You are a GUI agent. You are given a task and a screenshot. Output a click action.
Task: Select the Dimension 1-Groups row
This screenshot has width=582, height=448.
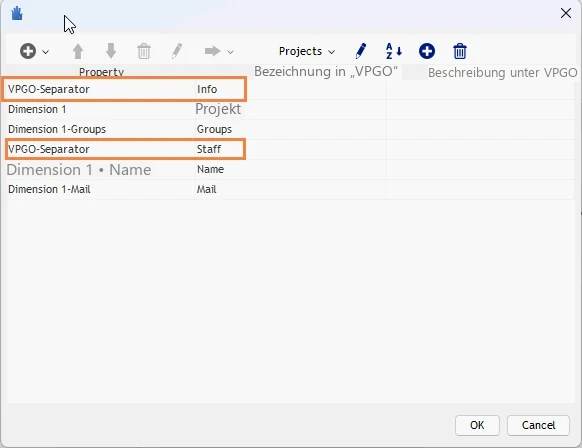[290, 129]
